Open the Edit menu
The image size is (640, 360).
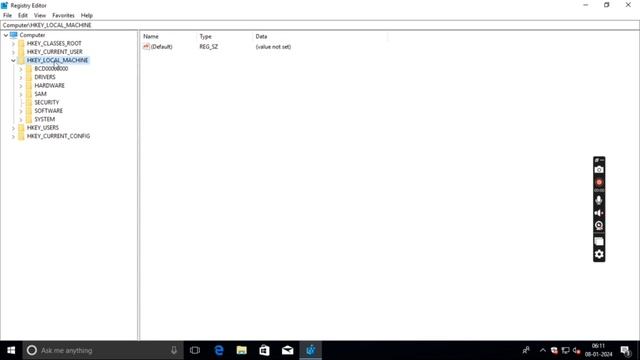(23, 16)
